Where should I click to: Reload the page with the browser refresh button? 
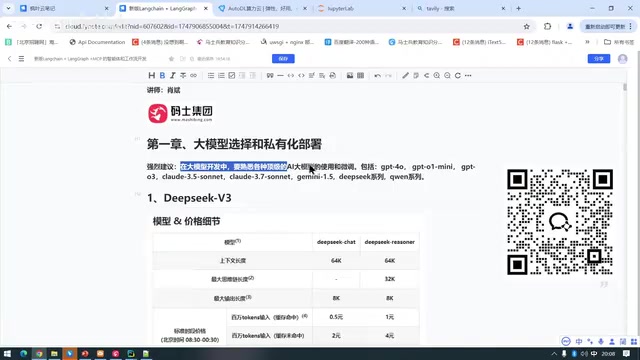click(39, 27)
